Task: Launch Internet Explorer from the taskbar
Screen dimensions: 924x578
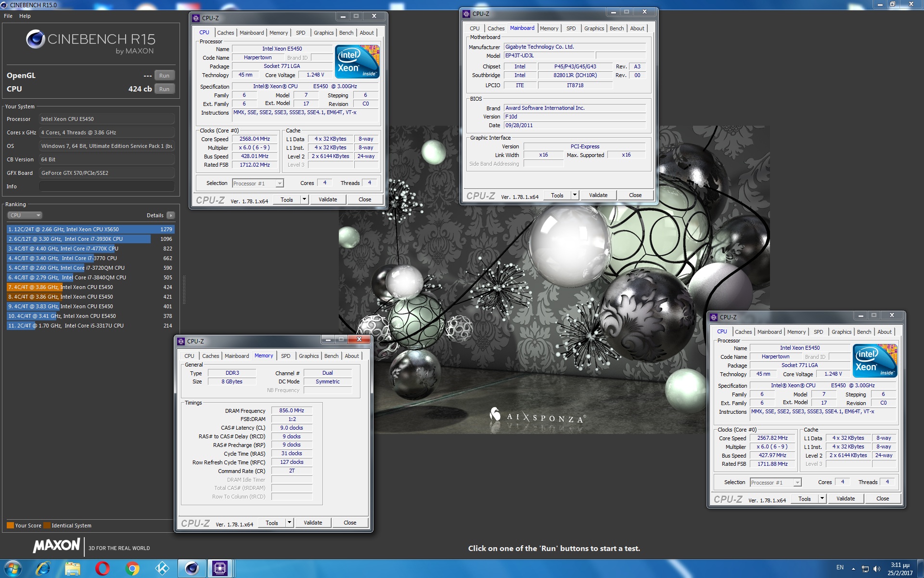Action: [43, 569]
